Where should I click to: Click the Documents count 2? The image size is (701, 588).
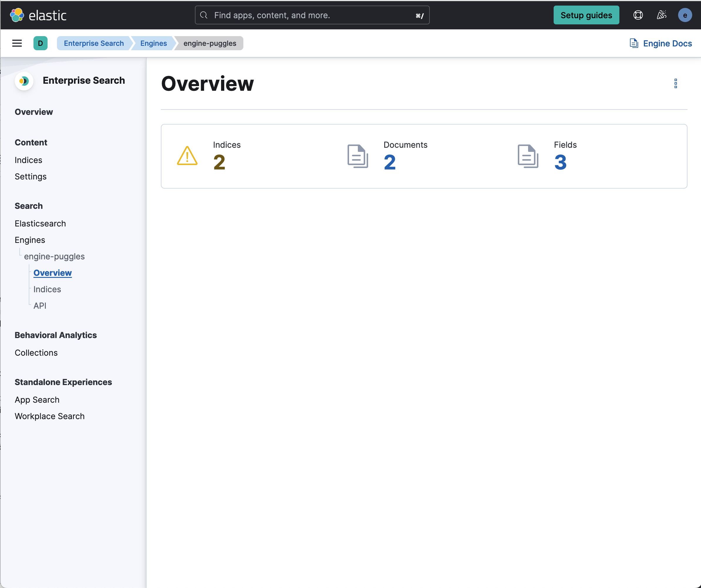click(x=390, y=162)
